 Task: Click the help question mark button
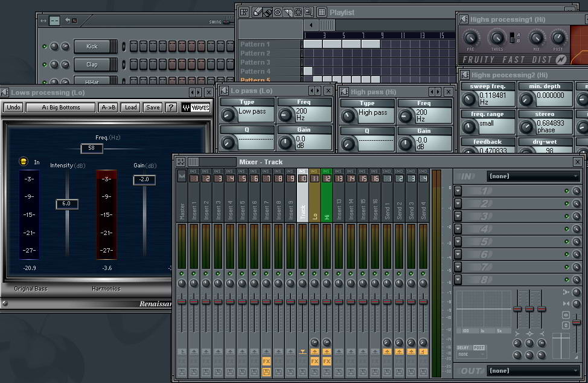coord(171,108)
